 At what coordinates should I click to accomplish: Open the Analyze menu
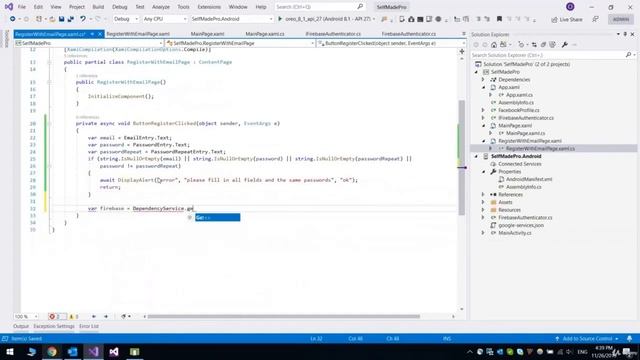[x=161, y=7]
